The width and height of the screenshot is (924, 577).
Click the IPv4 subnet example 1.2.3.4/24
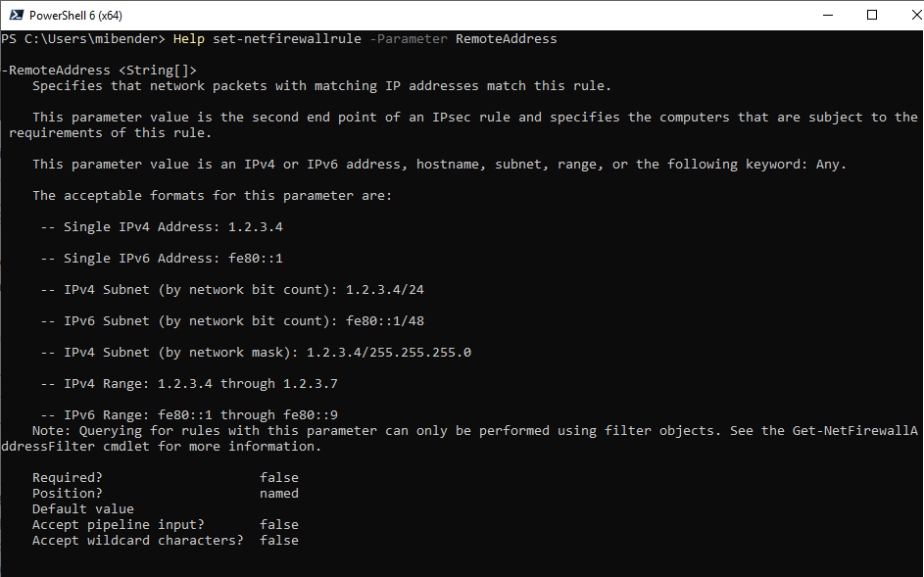(385, 289)
